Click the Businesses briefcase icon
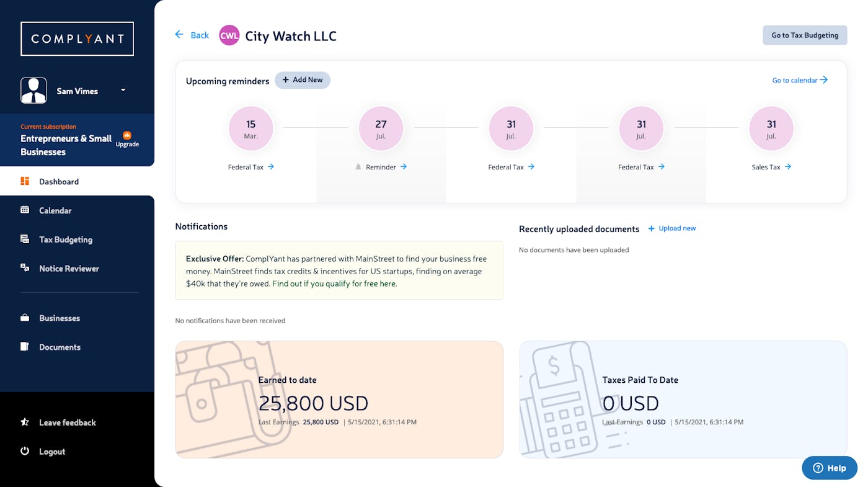This screenshot has width=868, height=487. pyautogui.click(x=25, y=318)
